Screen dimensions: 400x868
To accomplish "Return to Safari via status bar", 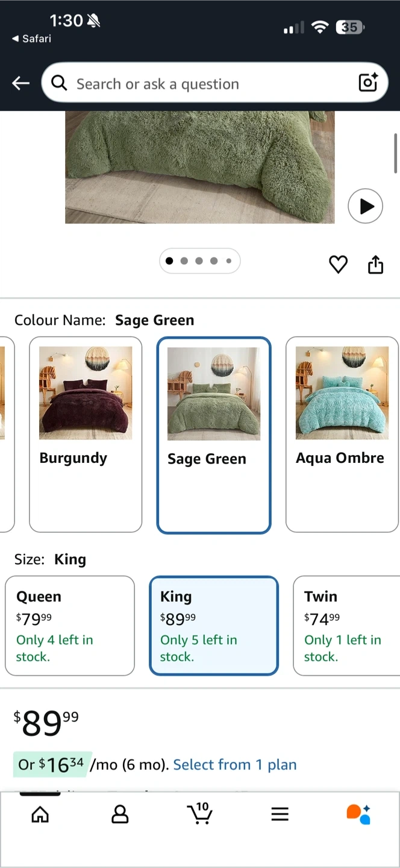I will click(x=32, y=39).
